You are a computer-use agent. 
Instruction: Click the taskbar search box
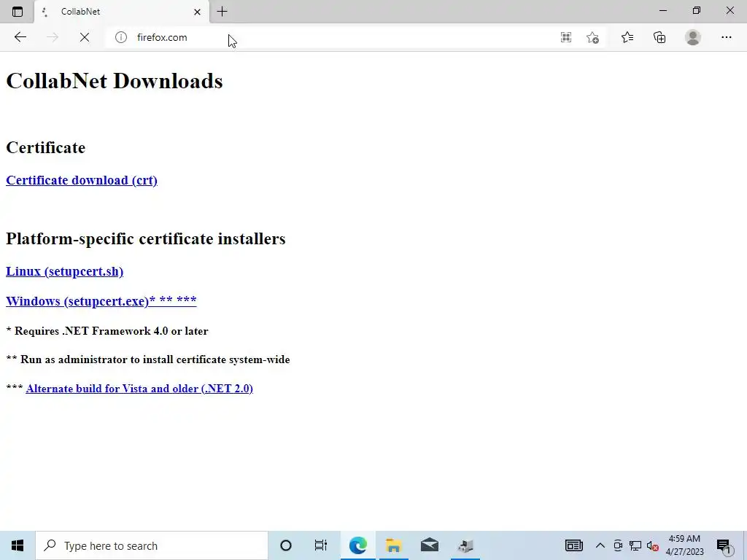tap(152, 545)
